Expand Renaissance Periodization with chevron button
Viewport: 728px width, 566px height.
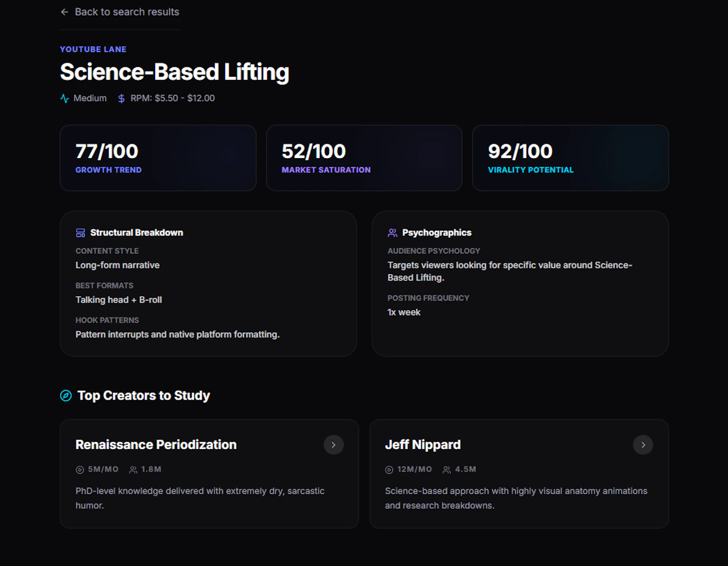(334, 445)
